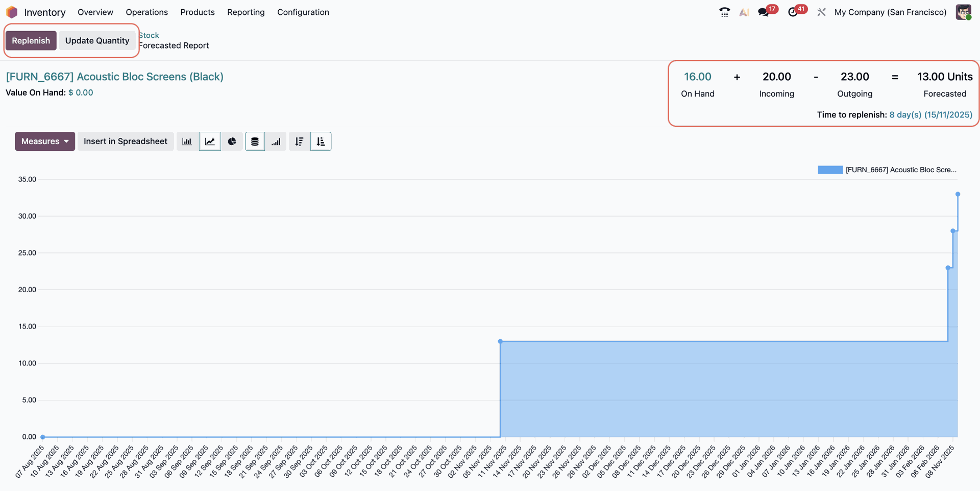
Task: Open the conversations message icon
Action: [x=764, y=12]
